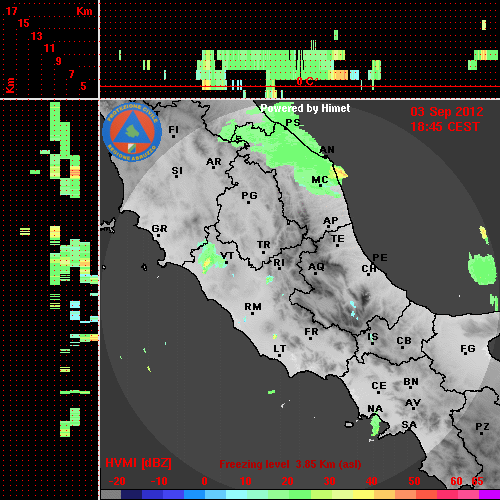
Task: Click the '10' dBZ scale value
Action: [x=246, y=481]
